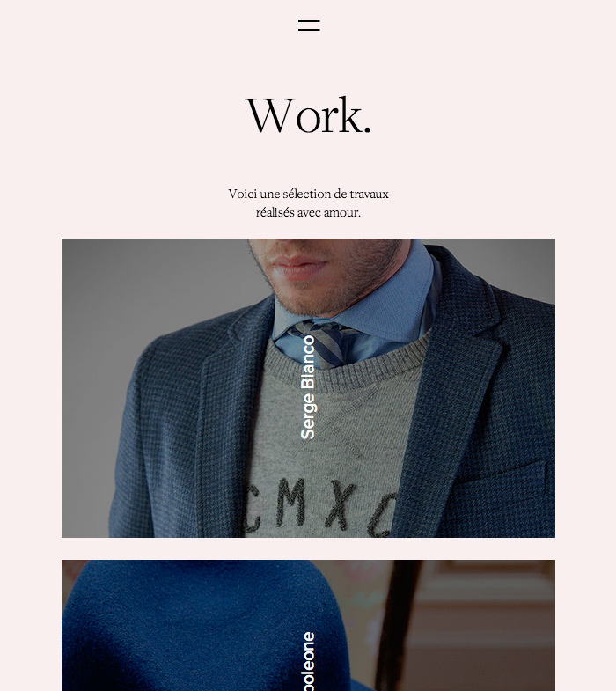Click the vertical "poleone" project label
The height and width of the screenshot is (691, 616).
tap(309, 661)
